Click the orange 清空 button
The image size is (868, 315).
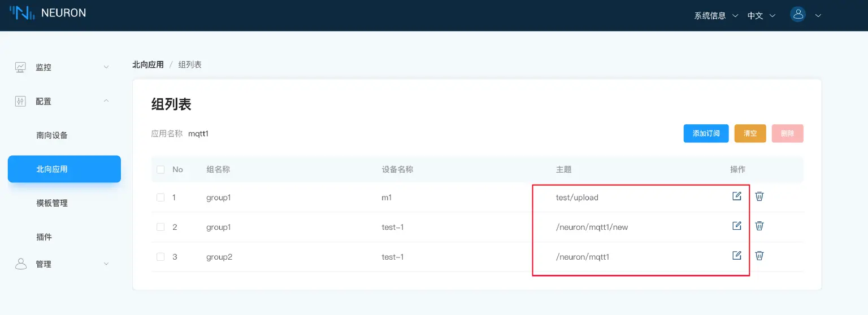pos(750,134)
